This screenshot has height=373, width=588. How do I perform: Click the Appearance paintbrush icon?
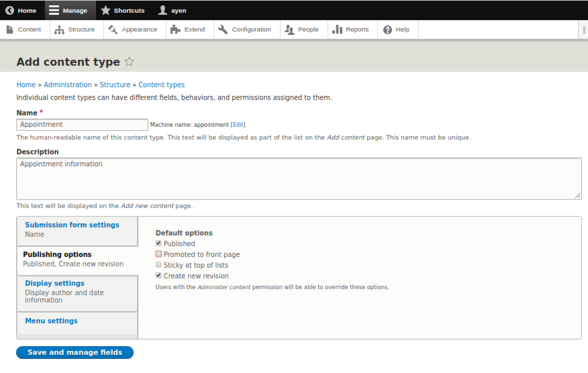(113, 30)
